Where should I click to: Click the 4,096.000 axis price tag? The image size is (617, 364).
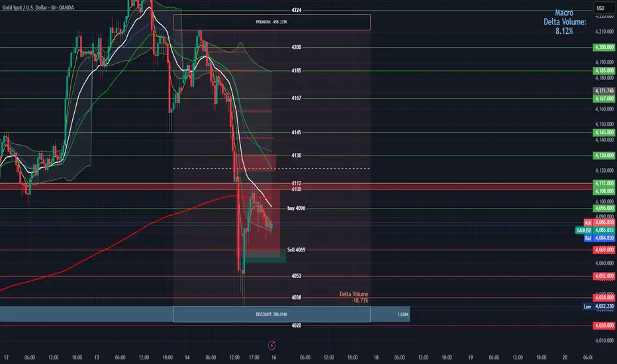[604, 208]
